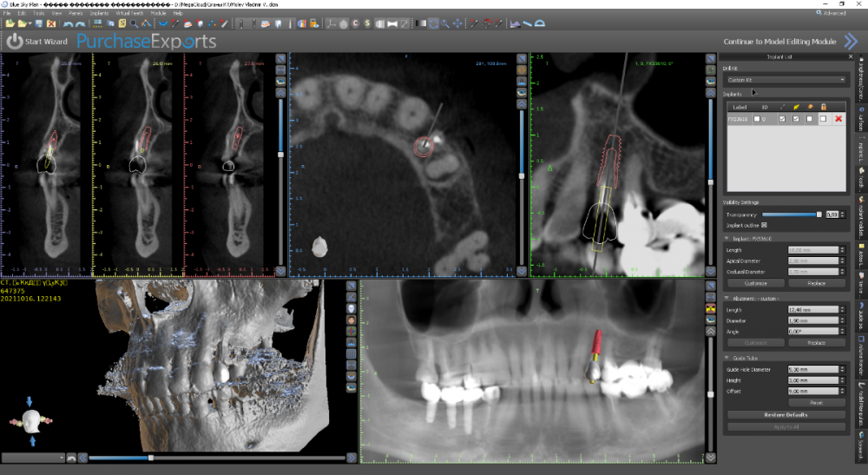Toggle the lock checkbox for implant FXS3610

(x=823, y=119)
